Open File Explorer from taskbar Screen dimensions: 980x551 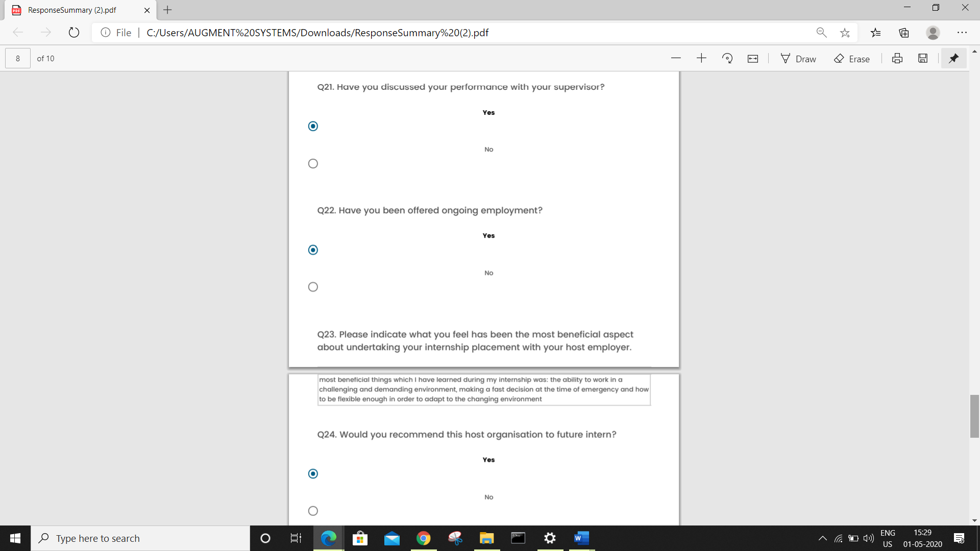pyautogui.click(x=486, y=538)
